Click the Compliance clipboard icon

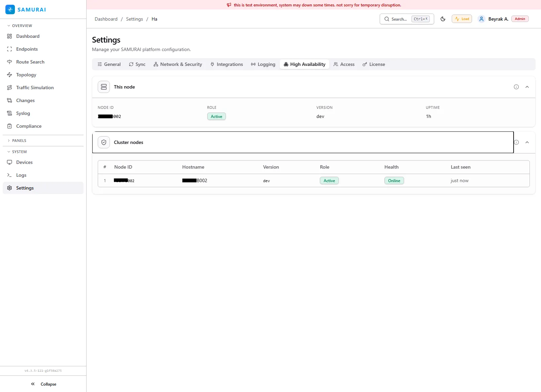9,126
